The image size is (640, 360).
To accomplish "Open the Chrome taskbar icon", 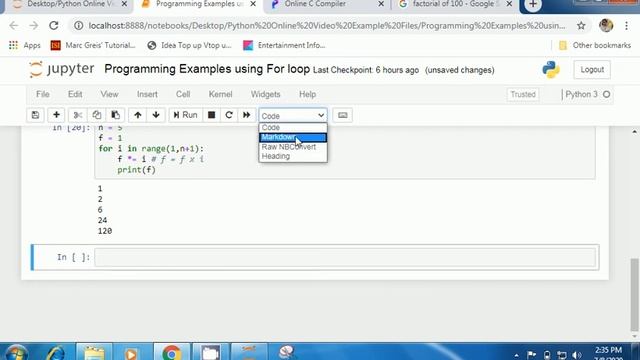I will [x=172, y=352].
